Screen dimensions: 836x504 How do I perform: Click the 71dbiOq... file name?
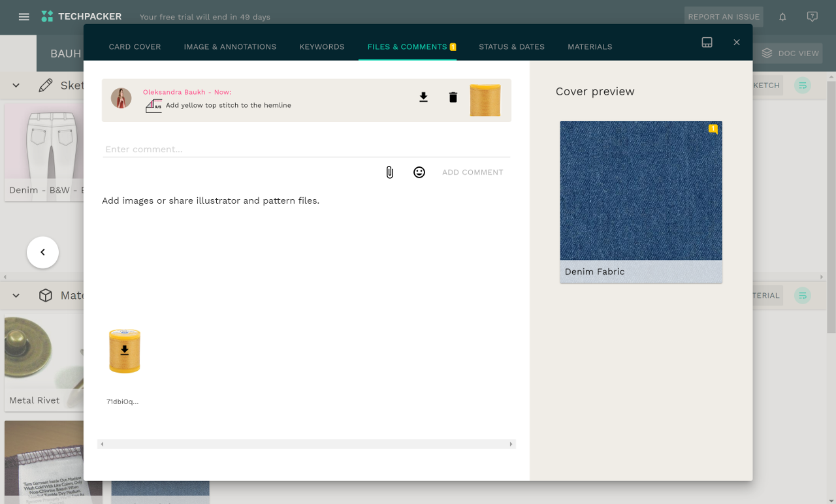(x=123, y=402)
